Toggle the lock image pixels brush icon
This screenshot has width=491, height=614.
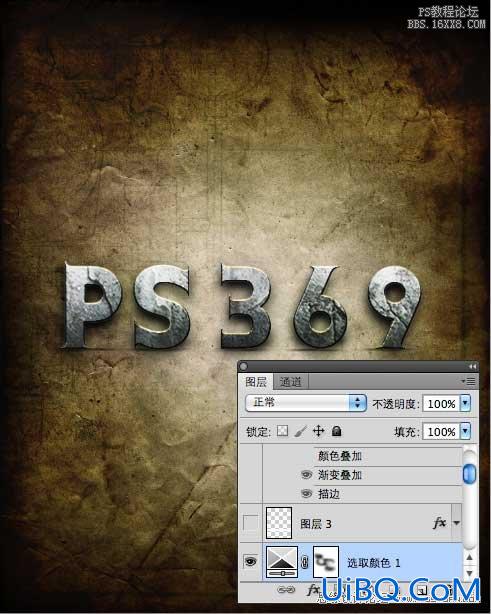tap(300, 431)
